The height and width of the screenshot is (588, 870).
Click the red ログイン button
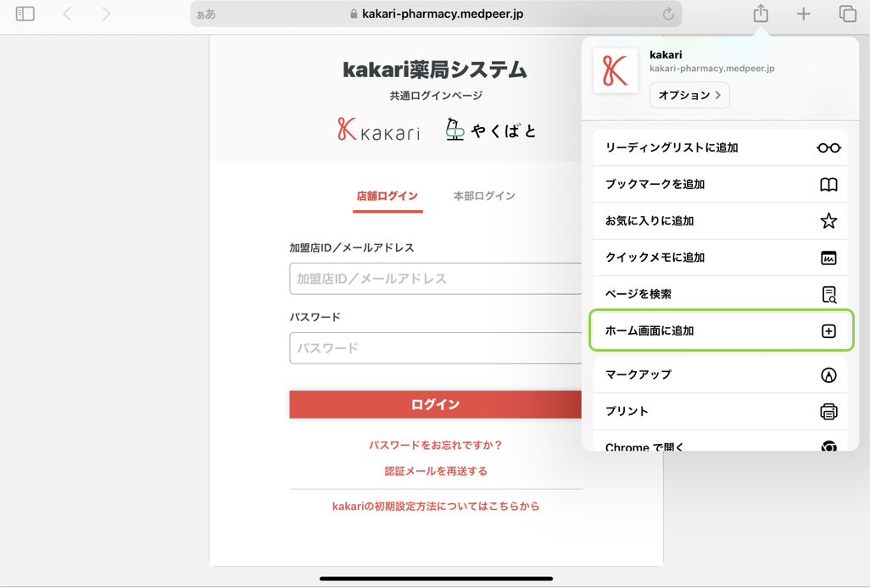point(436,404)
